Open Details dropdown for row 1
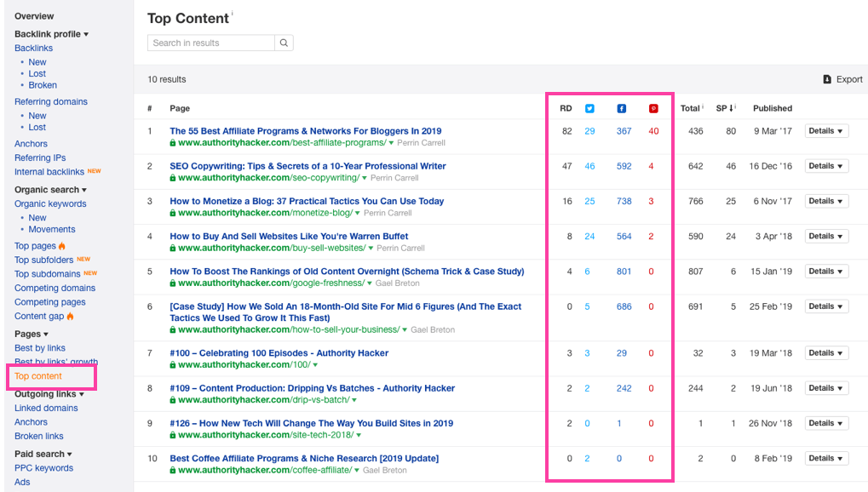This screenshot has width=868, height=492. click(x=826, y=131)
